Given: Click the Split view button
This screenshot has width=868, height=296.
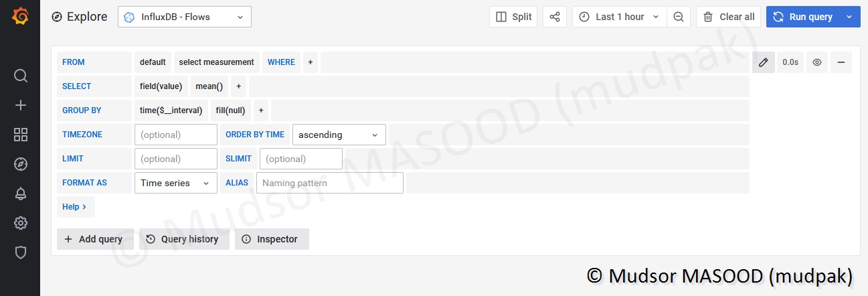Looking at the screenshot, I should 514,17.
